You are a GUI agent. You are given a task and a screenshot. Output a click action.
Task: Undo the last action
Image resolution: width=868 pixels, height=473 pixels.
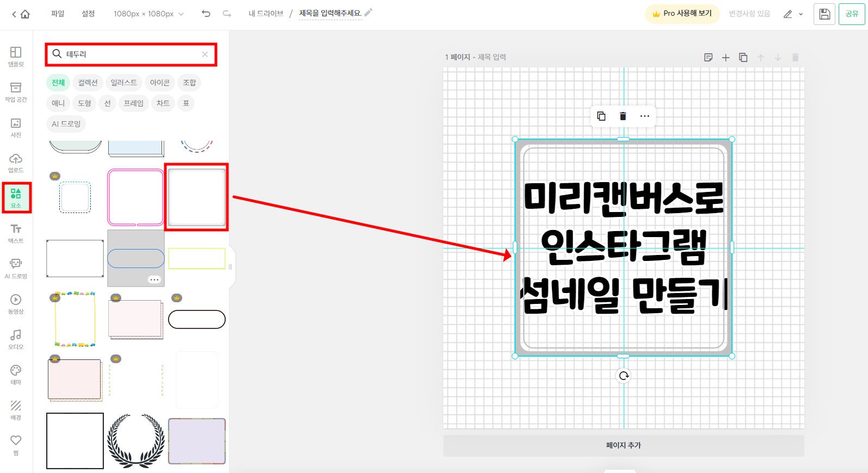[206, 14]
